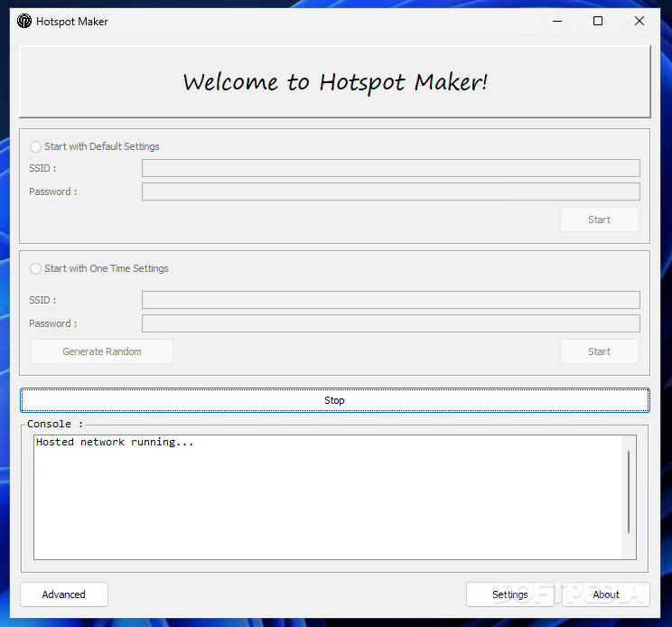Close the Hotspot Maker window
Image resolution: width=672 pixels, height=627 pixels.
(639, 21)
